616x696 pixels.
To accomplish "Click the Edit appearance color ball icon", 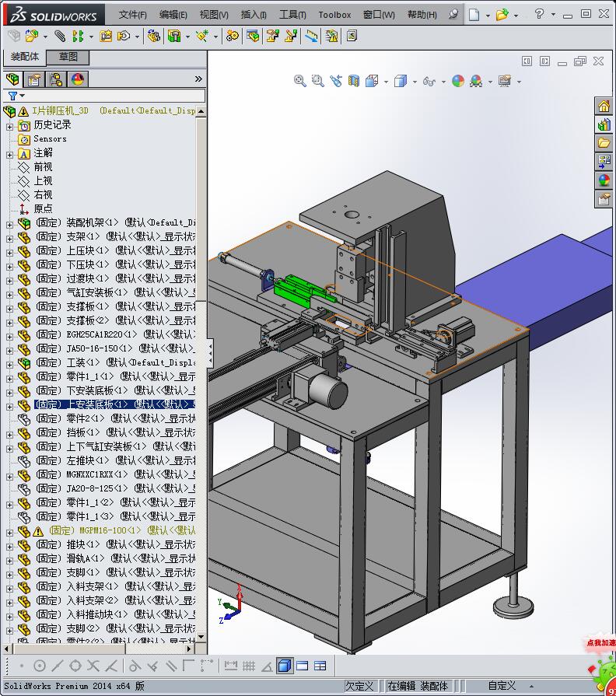I will click(x=458, y=81).
